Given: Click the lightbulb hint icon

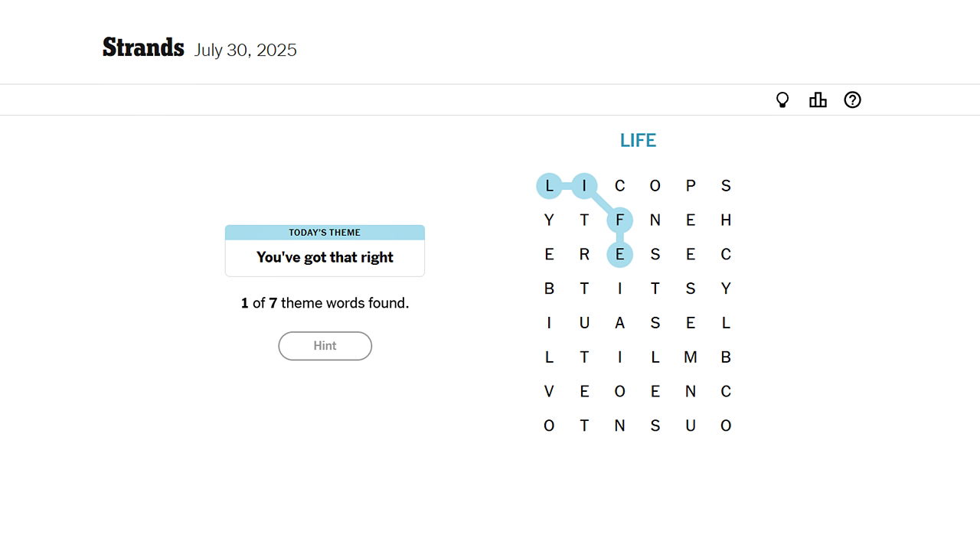Looking at the screenshot, I should pos(782,100).
